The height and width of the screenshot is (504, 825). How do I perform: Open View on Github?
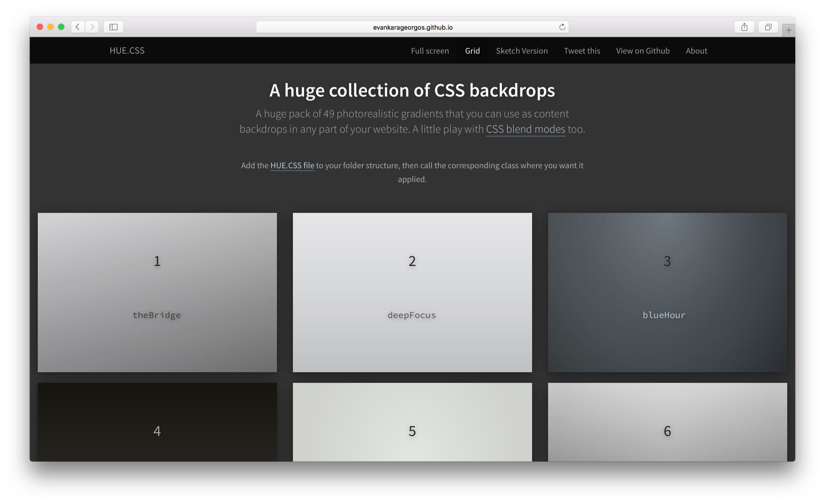pos(643,51)
